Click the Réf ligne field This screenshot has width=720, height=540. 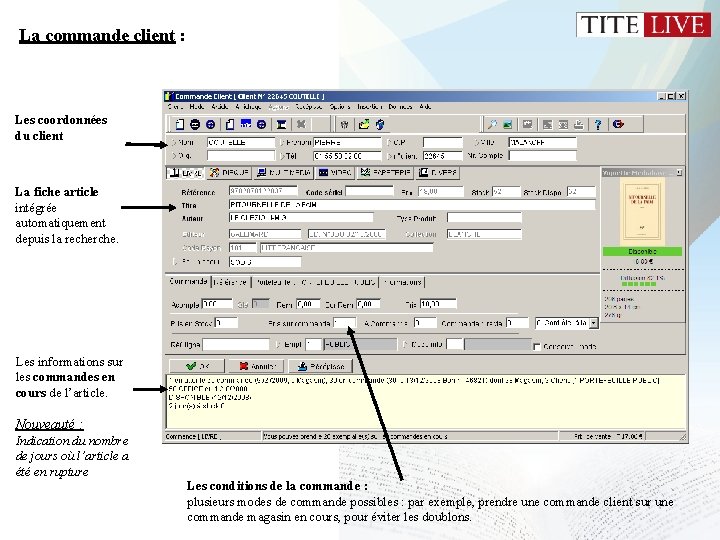click(236, 344)
